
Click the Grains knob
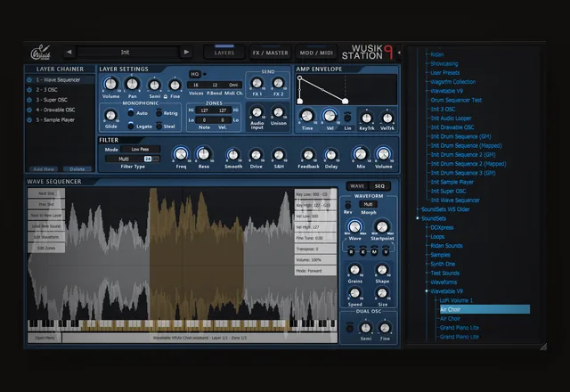point(354,270)
